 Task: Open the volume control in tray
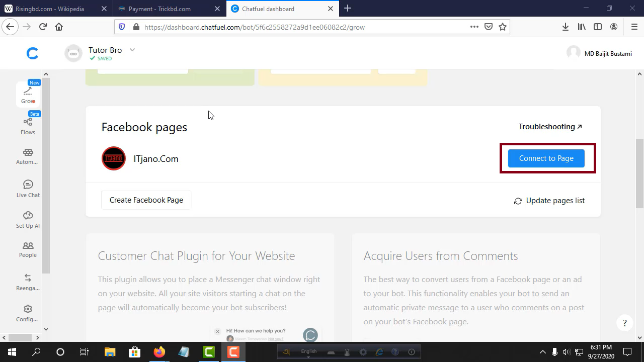click(x=567, y=352)
